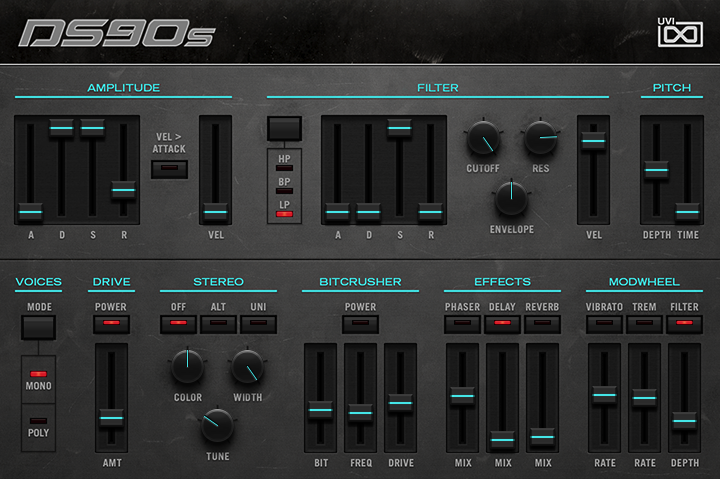Toggle the DRIVE power button
Image resolution: width=720 pixels, height=479 pixels.
111,324
